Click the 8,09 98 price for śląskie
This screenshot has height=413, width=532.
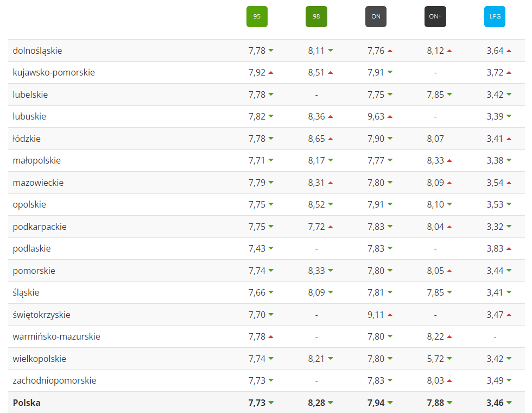coord(316,292)
